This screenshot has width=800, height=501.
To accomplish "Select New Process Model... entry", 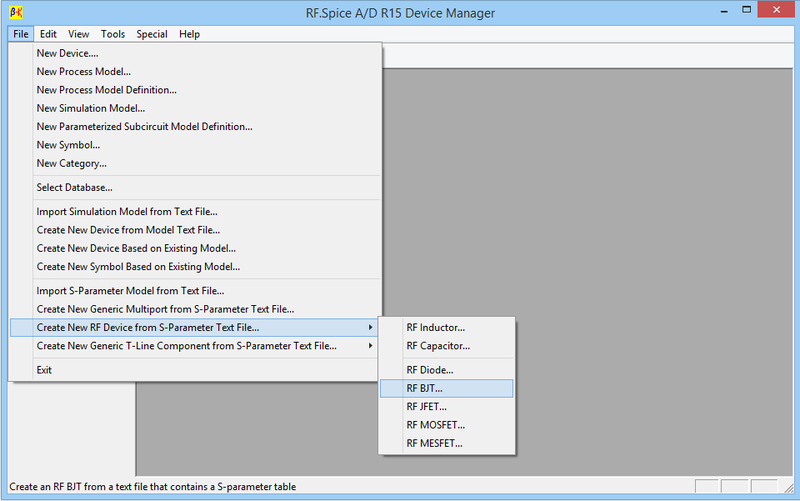I will pyautogui.click(x=194, y=71).
